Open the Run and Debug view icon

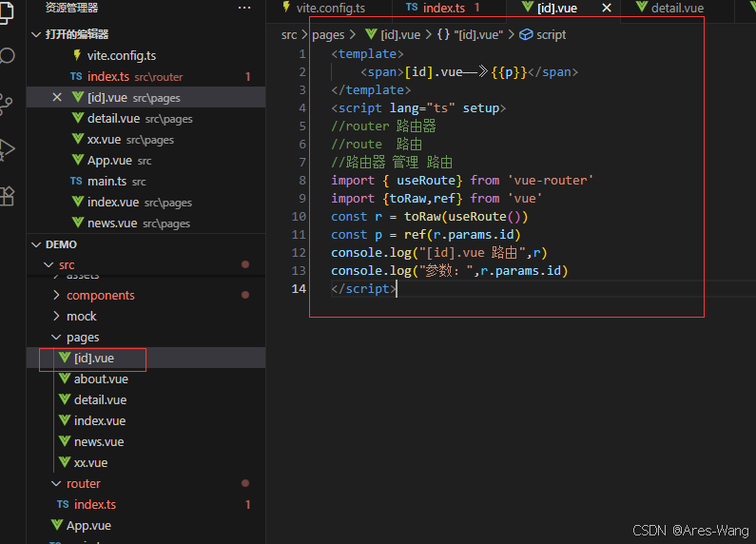[x=7, y=150]
